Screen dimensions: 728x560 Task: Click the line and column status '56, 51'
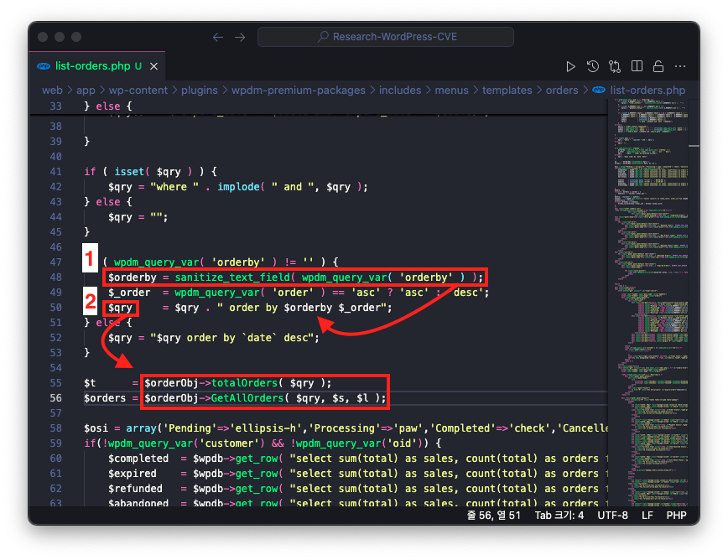pos(493,516)
